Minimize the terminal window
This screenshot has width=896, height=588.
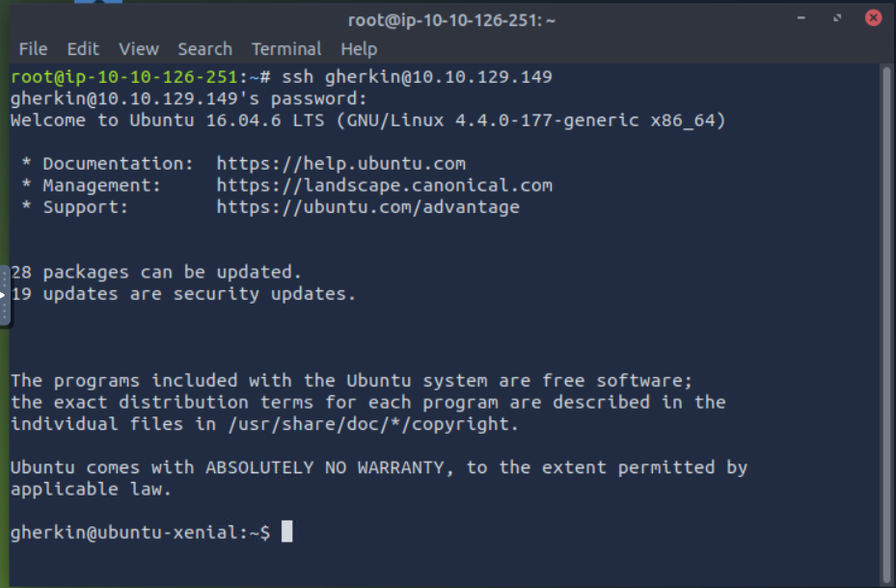point(801,18)
